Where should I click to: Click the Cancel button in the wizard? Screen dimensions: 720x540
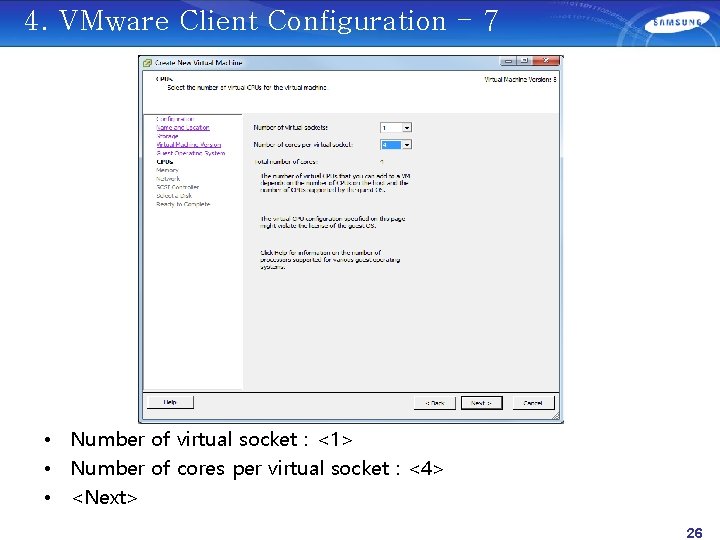coord(533,403)
